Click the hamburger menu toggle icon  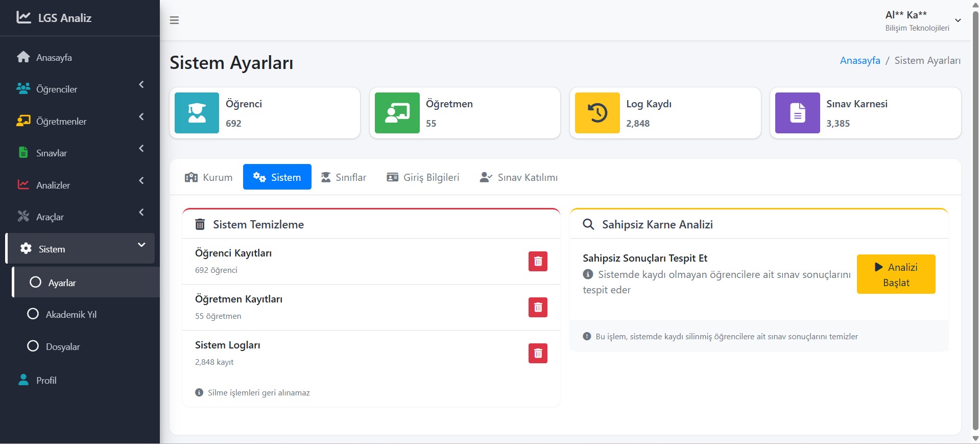(174, 20)
